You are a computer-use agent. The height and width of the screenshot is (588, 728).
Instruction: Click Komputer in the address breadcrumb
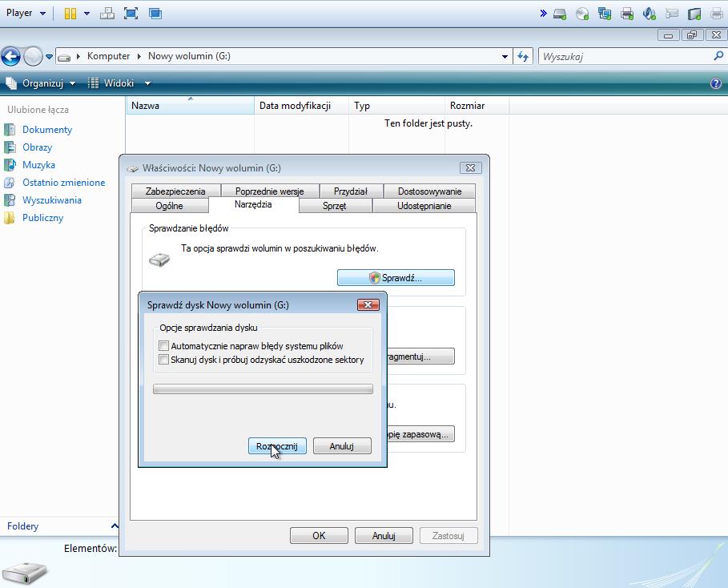[x=109, y=56]
